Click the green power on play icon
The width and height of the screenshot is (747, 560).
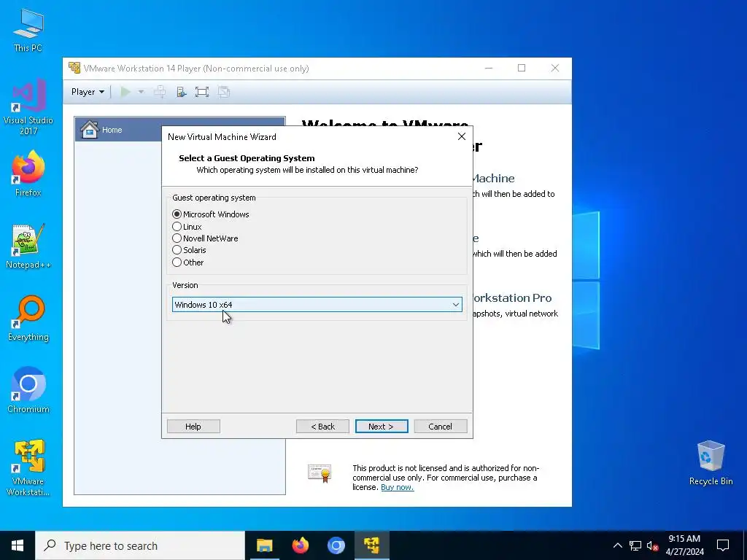tap(125, 92)
